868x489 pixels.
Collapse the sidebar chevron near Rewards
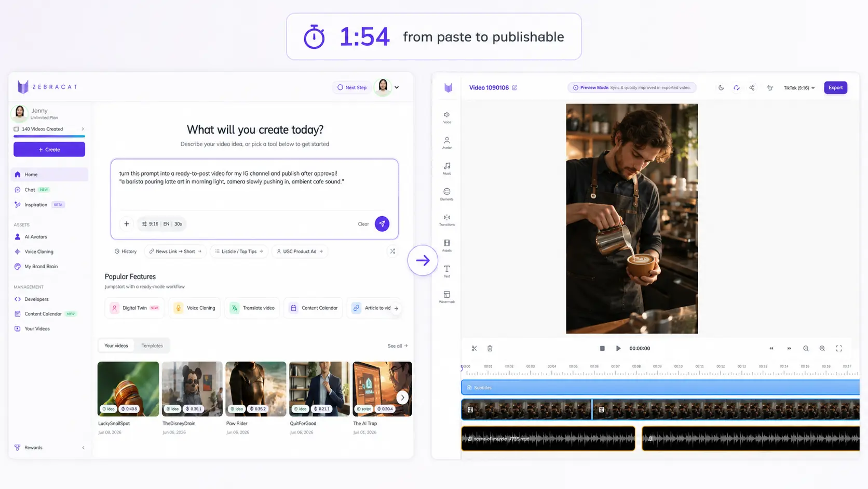click(83, 447)
